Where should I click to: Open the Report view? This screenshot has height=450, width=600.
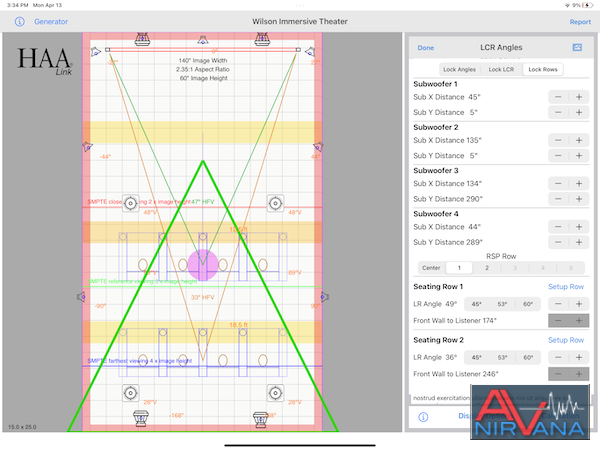pyautogui.click(x=580, y=22)
